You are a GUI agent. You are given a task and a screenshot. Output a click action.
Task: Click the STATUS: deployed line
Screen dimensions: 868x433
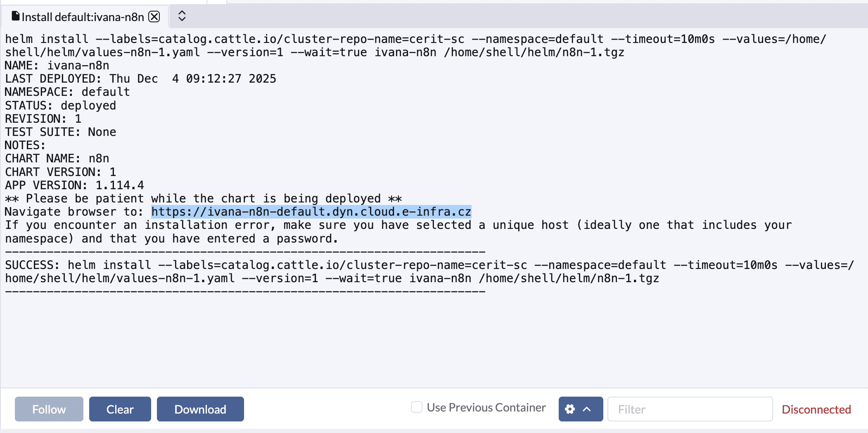(x=60, y=106)
